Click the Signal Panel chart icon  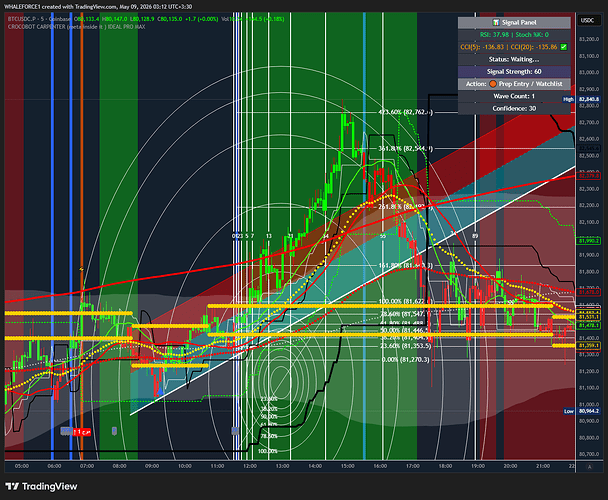[496, 22]
